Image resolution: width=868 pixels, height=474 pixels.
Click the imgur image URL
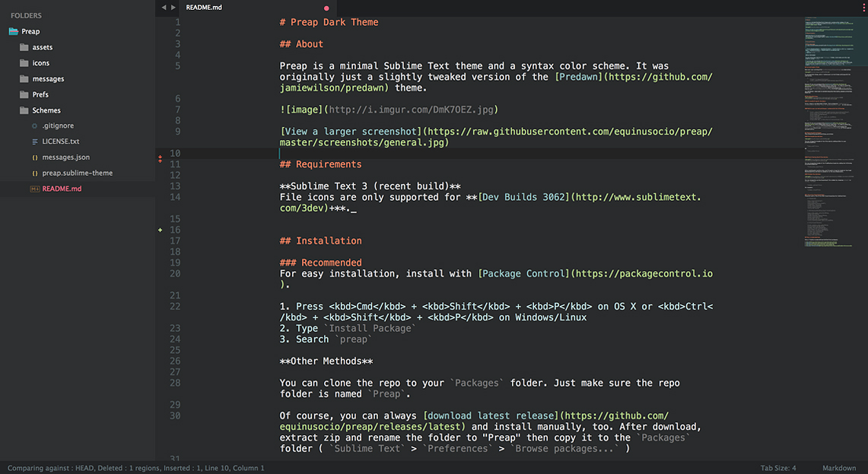411,110
